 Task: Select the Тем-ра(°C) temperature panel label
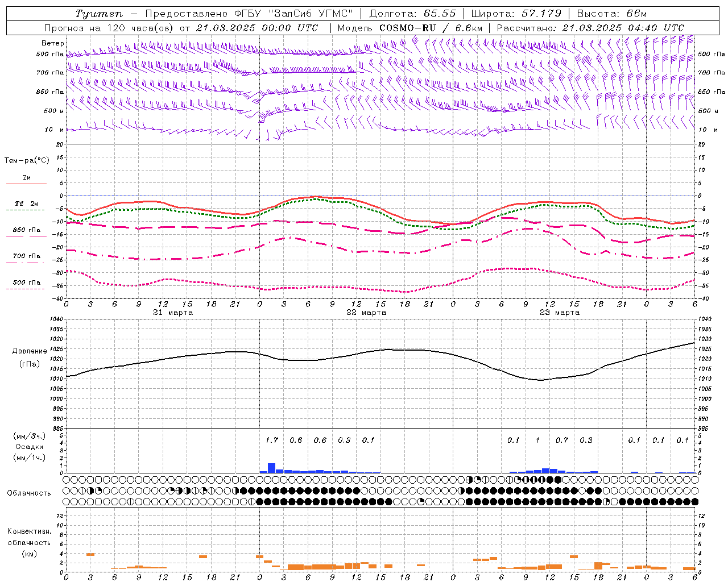27,161
